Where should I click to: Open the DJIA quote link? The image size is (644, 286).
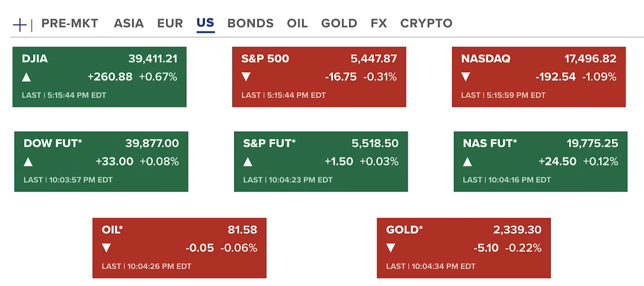(35, 59)
